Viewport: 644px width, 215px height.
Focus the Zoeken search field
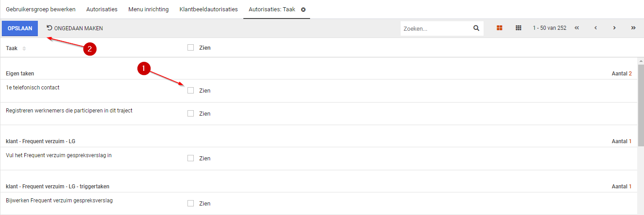(x=435, y=28)
